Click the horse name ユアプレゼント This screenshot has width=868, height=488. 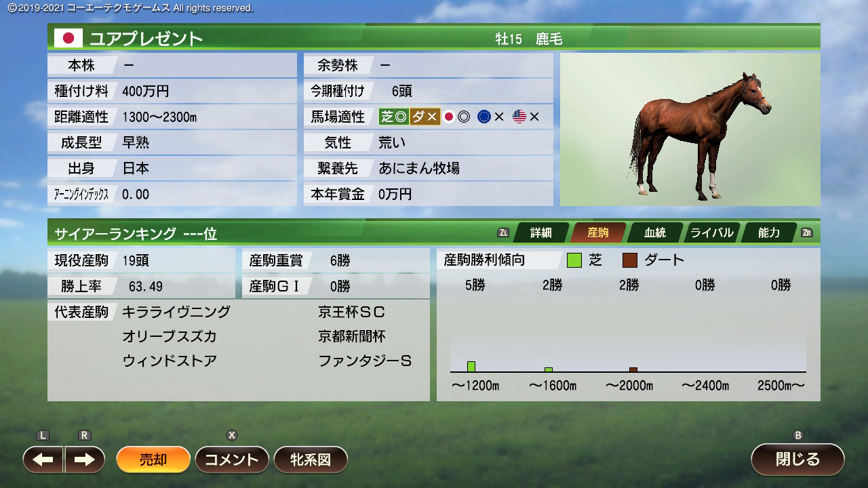click(146, 39)
